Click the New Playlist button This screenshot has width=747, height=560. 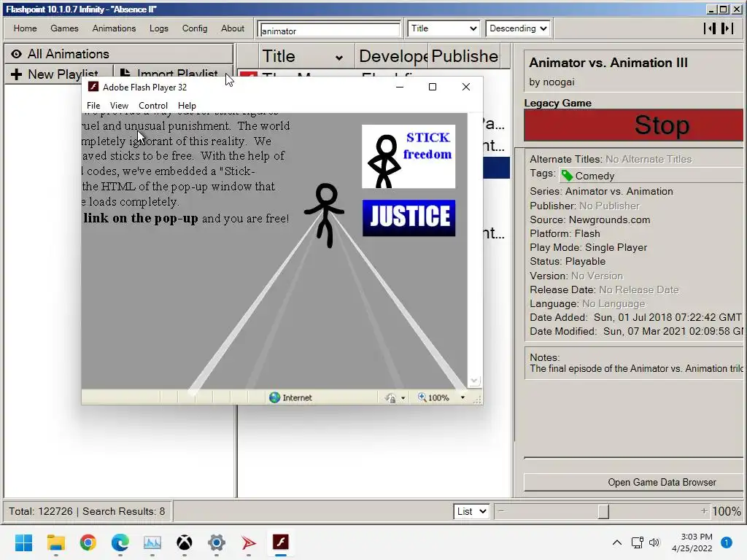pyautogui.click(x=60, y=74)
